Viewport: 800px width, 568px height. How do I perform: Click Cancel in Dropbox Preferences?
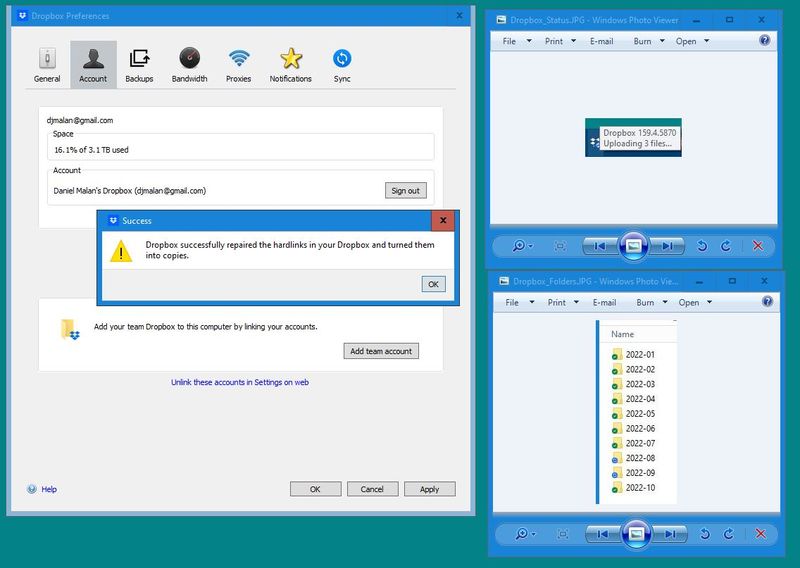coord(372,489)
